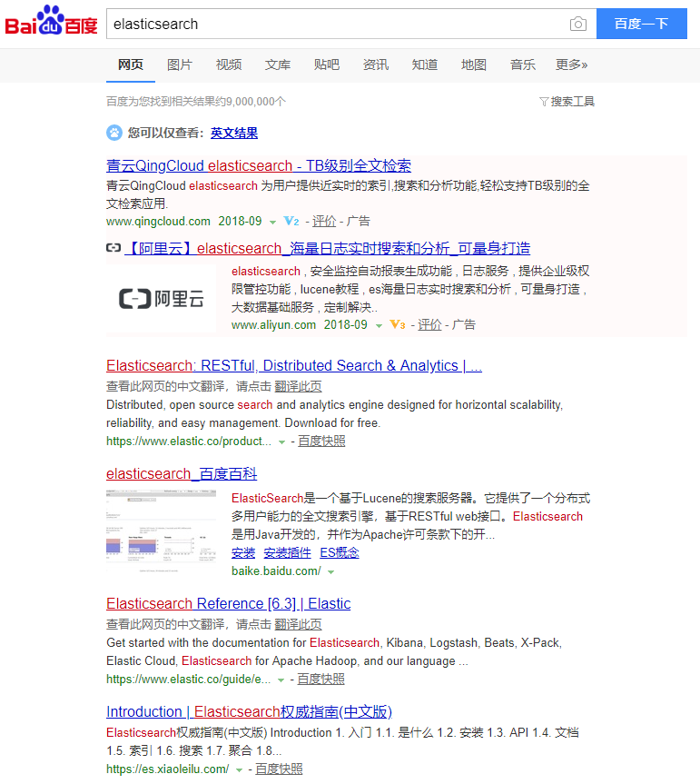Click the 英文结果 link
This screenshot has height=784, width=700.
click(x=234, y=133)
